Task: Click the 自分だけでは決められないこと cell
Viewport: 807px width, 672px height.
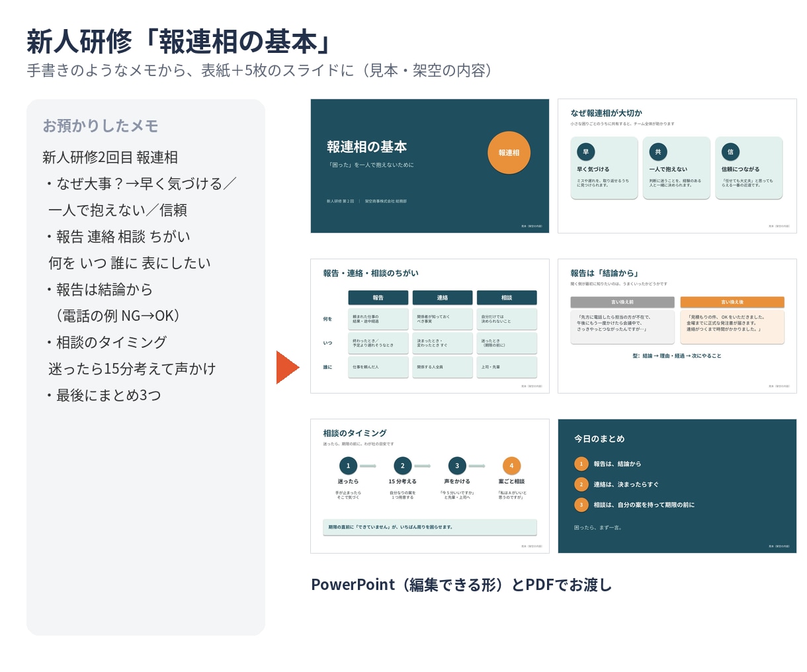Action: pos(507,319)
